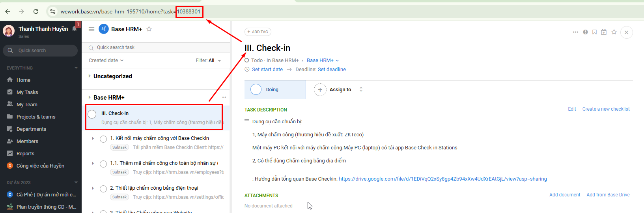Expand subtask 1.1. Thêm mã chấm công

click(93, 163)
